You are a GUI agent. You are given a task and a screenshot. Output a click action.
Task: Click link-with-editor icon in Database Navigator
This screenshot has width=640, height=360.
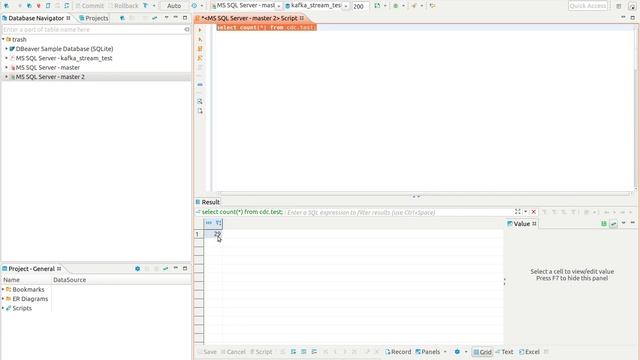[x=155, y=18]
